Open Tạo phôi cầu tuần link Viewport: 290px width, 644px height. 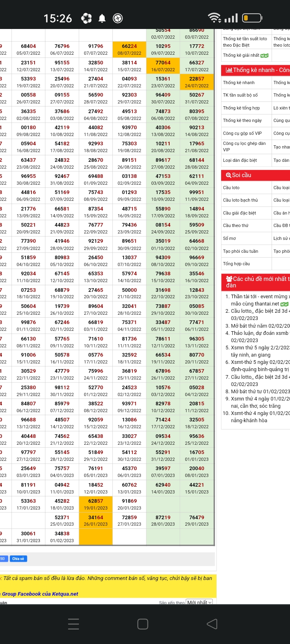pos(240,251)
